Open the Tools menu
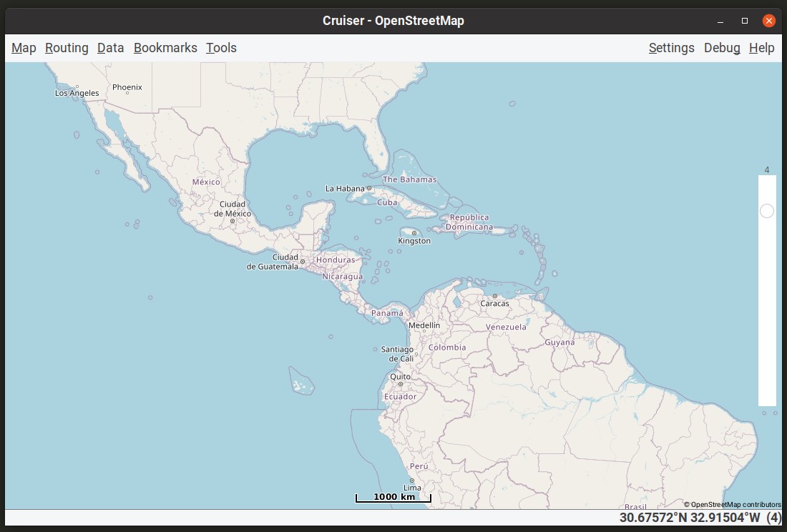The image size is (787, 532). pos(221,48)
